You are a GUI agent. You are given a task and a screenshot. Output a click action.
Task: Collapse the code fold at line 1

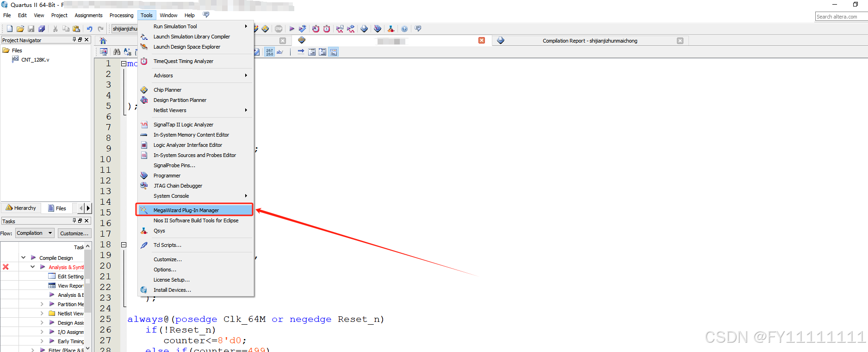click(124, 63)
